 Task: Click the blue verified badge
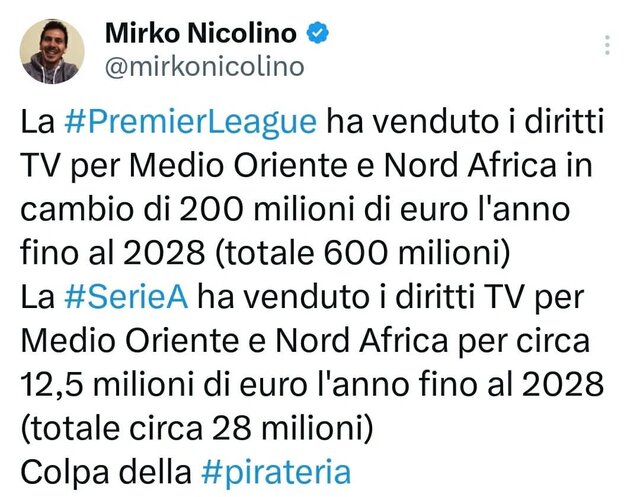[x=318, y=33]
